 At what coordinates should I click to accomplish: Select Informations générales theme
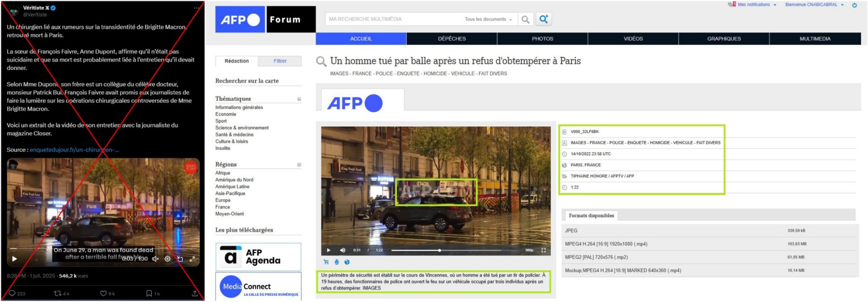pyautogui.click(x=239, y=107)
